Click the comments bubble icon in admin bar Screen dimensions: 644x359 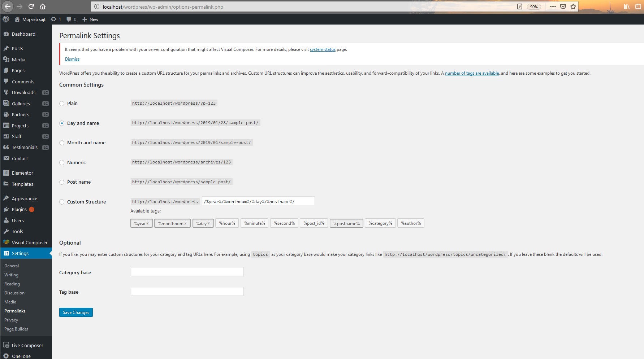tap(69, 19)
